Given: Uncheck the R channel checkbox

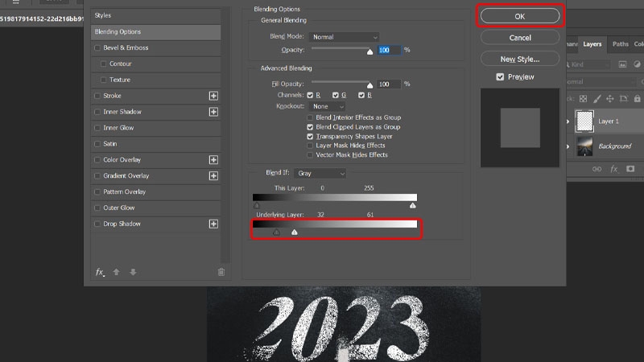Looking at the screenshot, I should [310, 95].
